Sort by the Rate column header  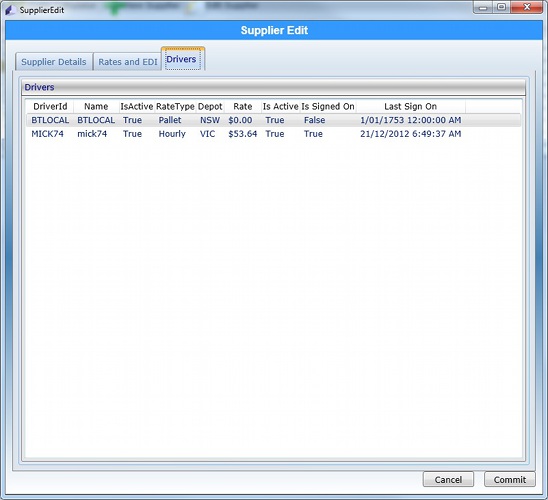click(243, 106)
